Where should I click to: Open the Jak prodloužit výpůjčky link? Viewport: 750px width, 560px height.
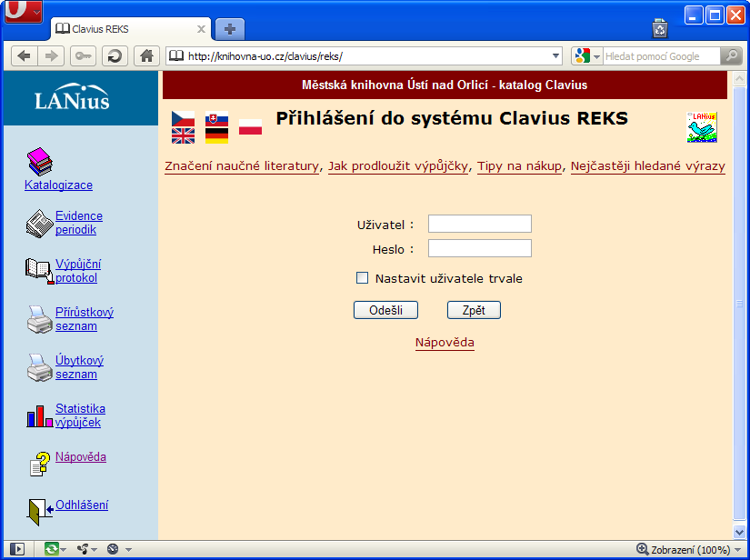click(x=398, y=166)
